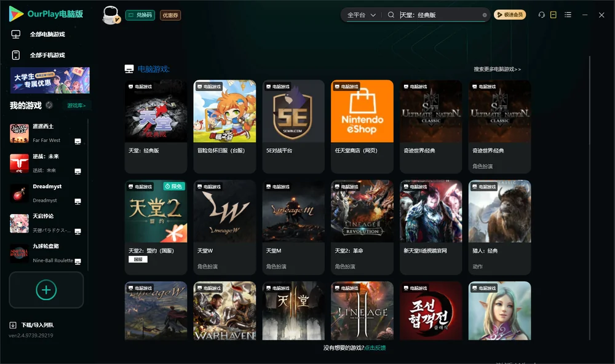
Task: Open the yellow bookmark icon in title bar
Action: (x=553, y=15)
